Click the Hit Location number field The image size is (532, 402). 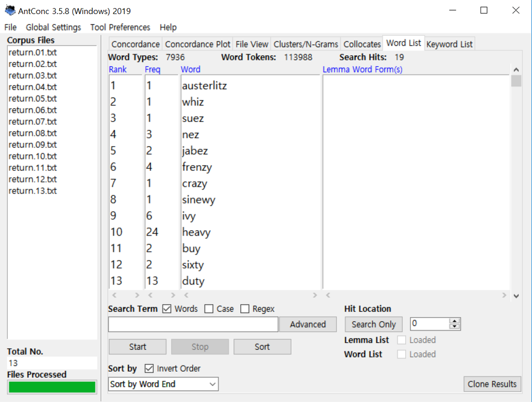coord(430,324)
